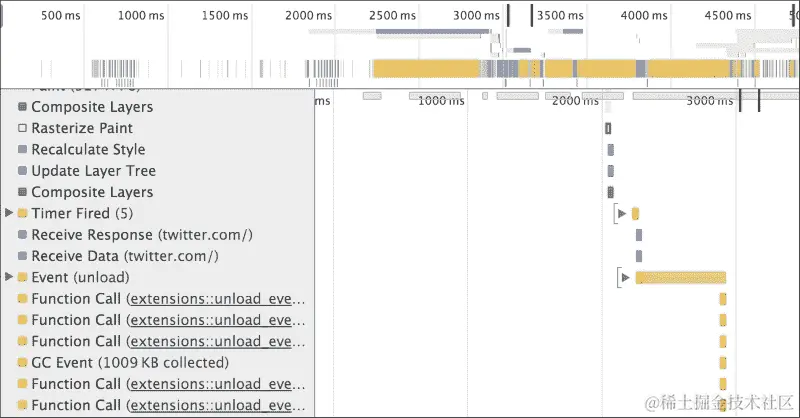Click the dark square icon of Composite Layers above Rasterize Paint
Image resolution: width=800 pixels, height=418 pixels.
click(x=22, y=107)
